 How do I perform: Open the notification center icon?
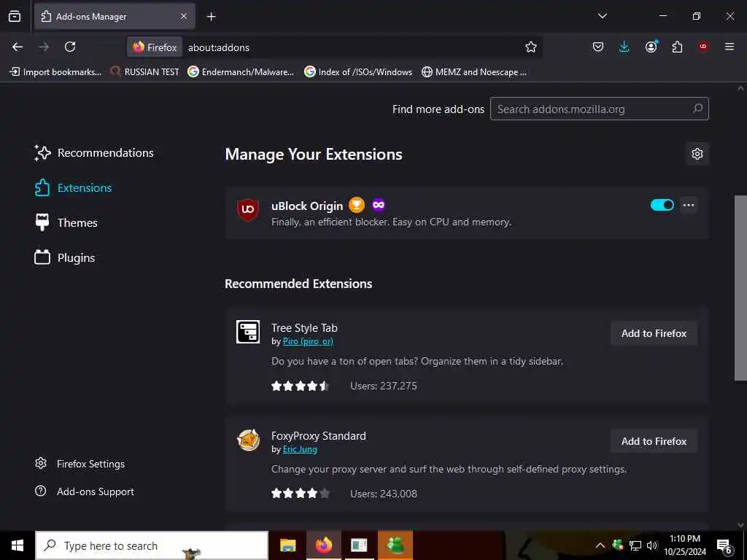724,546
